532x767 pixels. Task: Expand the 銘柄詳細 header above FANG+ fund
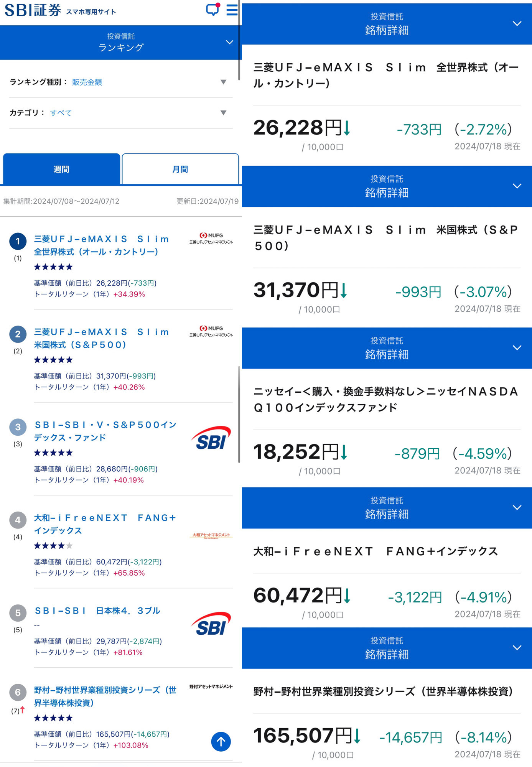tap(517, 508)
